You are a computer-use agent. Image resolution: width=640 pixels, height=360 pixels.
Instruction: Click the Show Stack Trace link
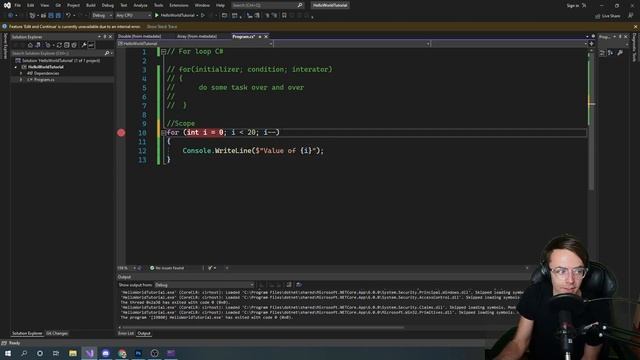(162, 27)
